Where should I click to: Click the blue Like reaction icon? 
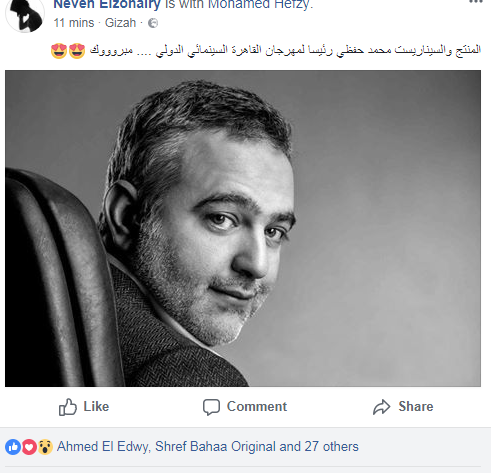(13, 447)
